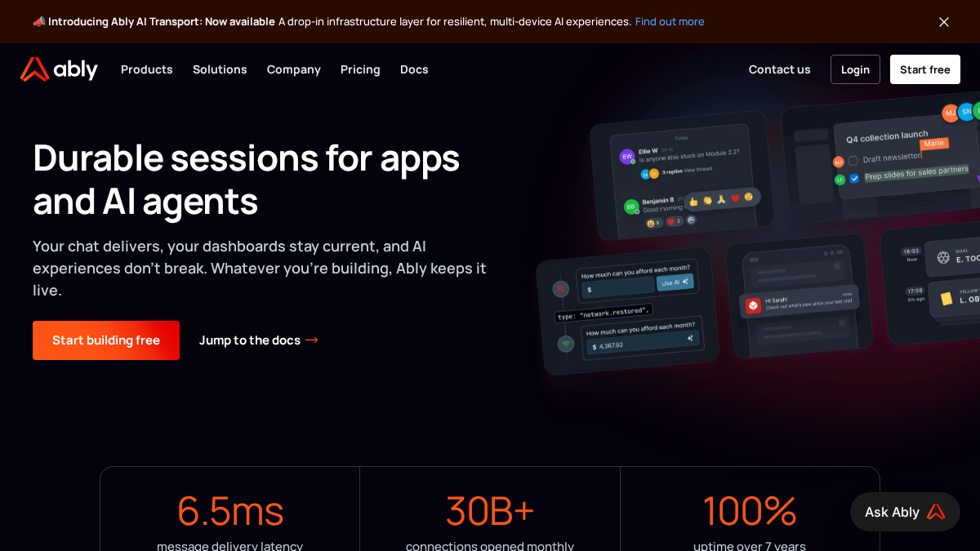Click the Ably logo in the header

click(x=59, y=69)
